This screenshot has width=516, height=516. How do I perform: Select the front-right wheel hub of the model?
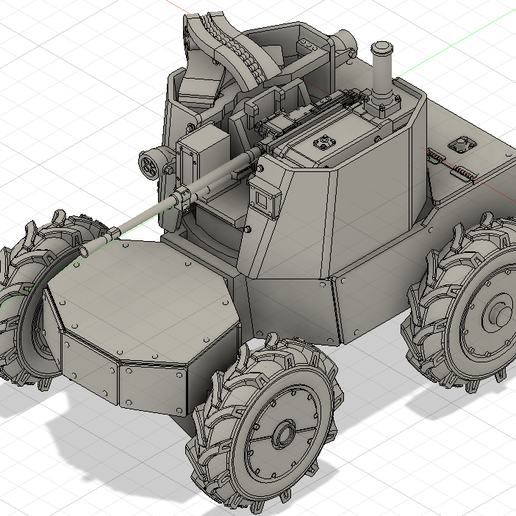point(283,434)
